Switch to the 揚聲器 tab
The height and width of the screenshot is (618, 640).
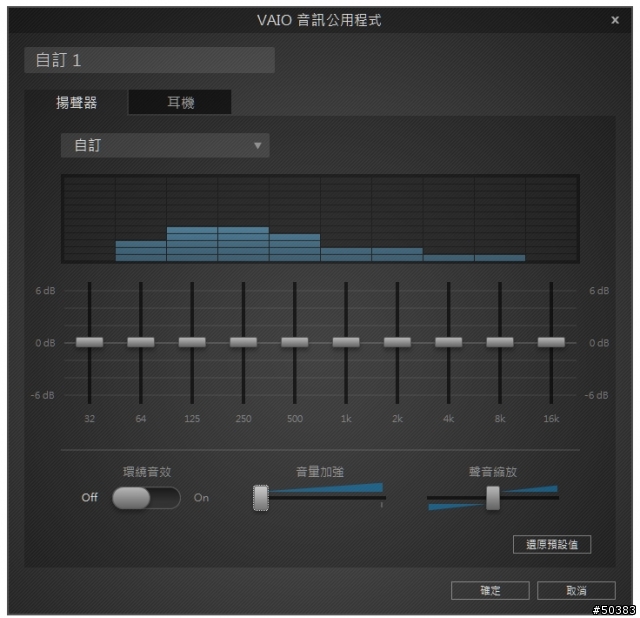pos(76,102)
